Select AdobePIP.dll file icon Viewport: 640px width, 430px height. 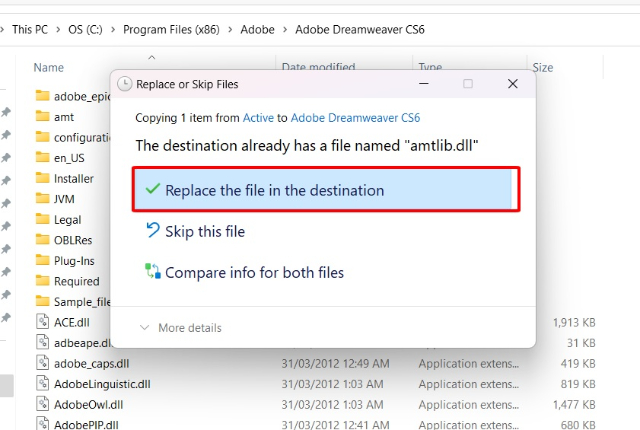coord(42,423)
